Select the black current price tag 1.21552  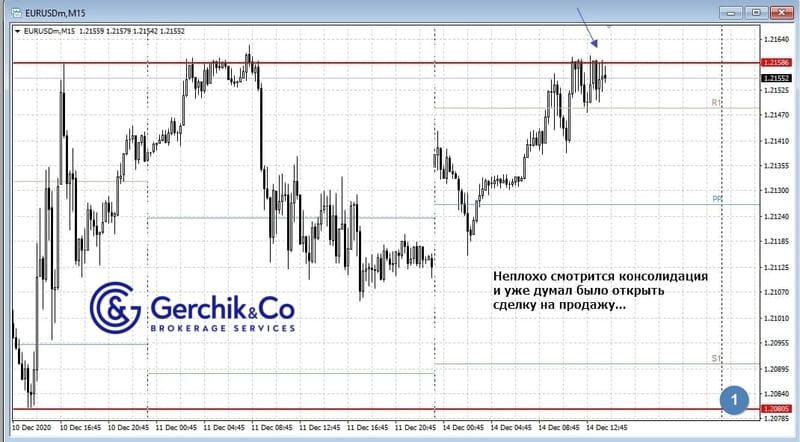click(x=776, y=78)
